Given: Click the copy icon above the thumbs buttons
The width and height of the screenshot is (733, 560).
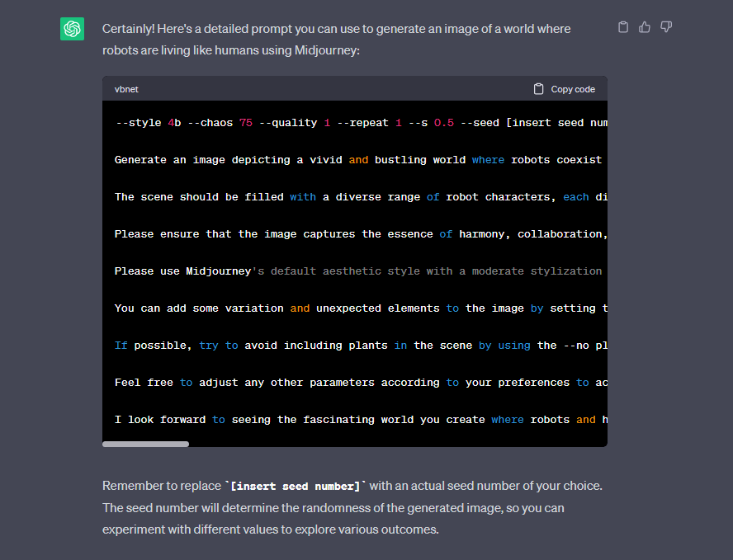Looking at the screenshot, I should (x=623, y=26).
